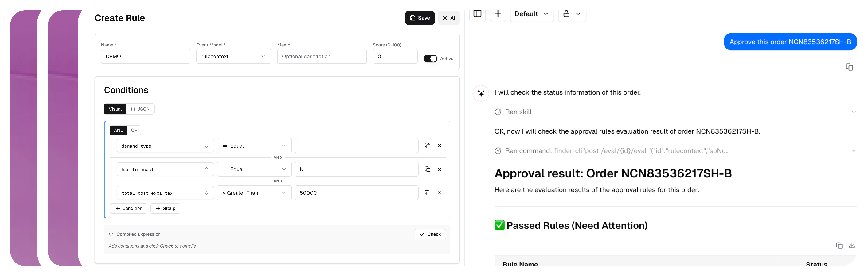868x277 pixels.
Task: Duplicate the demand_type condition
Action: point(428,146)
